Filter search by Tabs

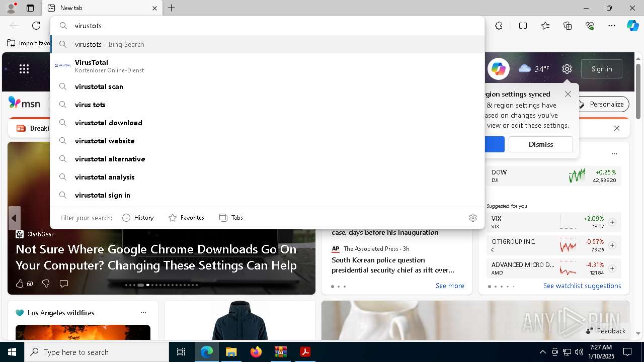click(x=231, y=218)
